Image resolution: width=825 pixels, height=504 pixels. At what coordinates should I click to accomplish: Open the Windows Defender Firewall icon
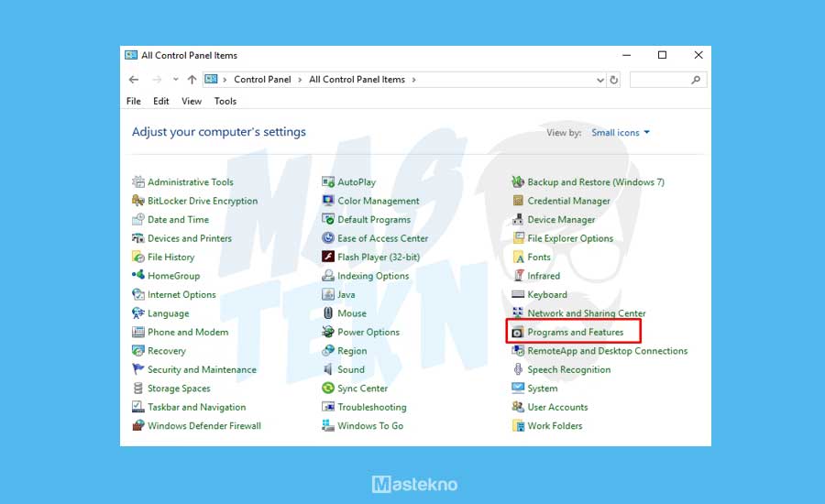click(138, 425)
